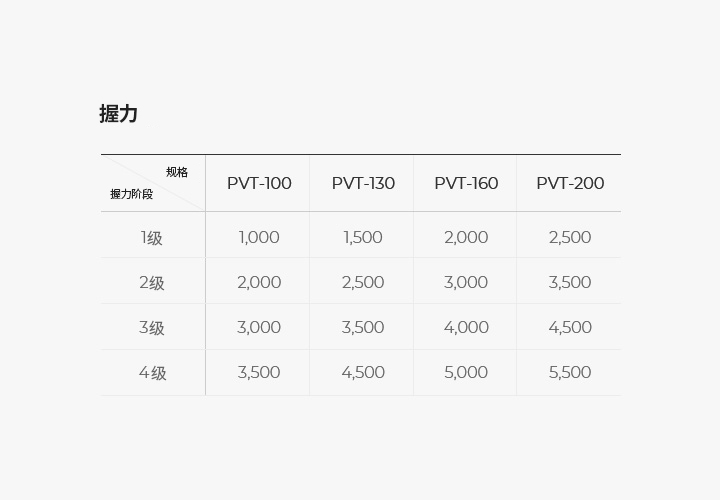Click PVT-200 value in the 3级 row

click(x=570, y=327)
